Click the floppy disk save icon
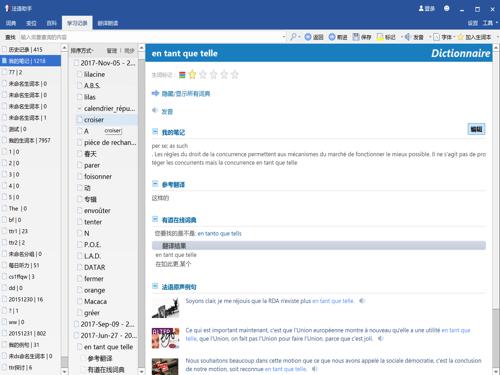The height and width of the screenshot is (375, 500). click(x=356, y=37)
